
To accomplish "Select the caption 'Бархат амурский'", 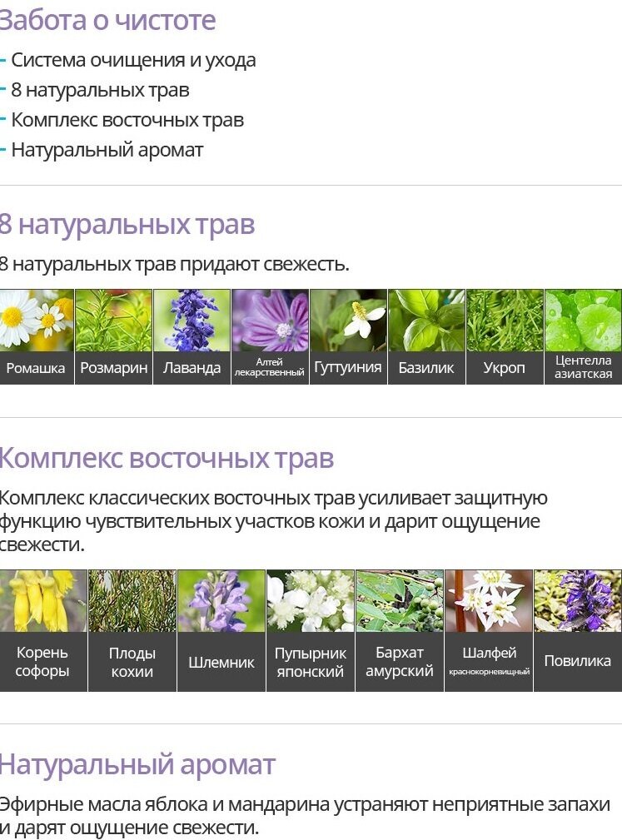I will tap(399, 662).
